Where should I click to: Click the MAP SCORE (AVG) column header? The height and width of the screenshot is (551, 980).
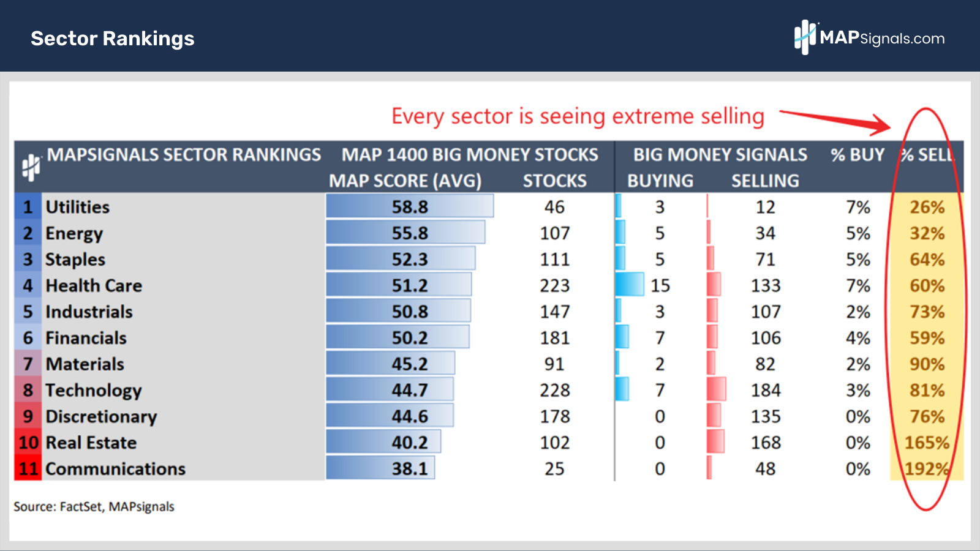(405, 181)
